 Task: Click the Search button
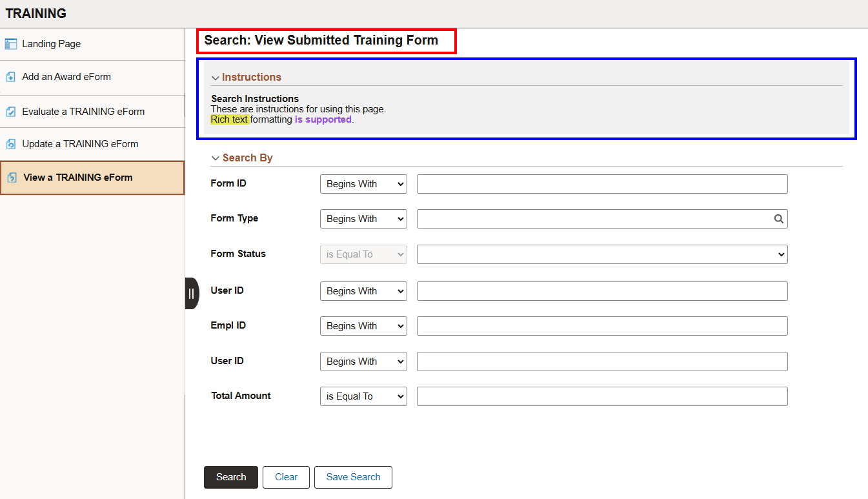(231, 477)
